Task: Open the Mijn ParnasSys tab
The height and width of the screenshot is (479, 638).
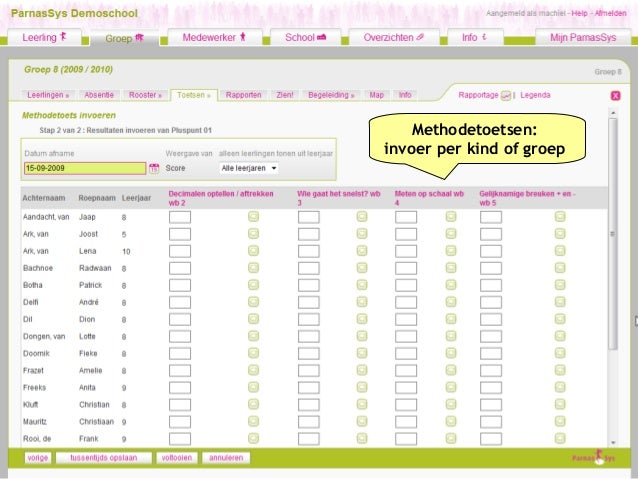Action: (583, 37)
